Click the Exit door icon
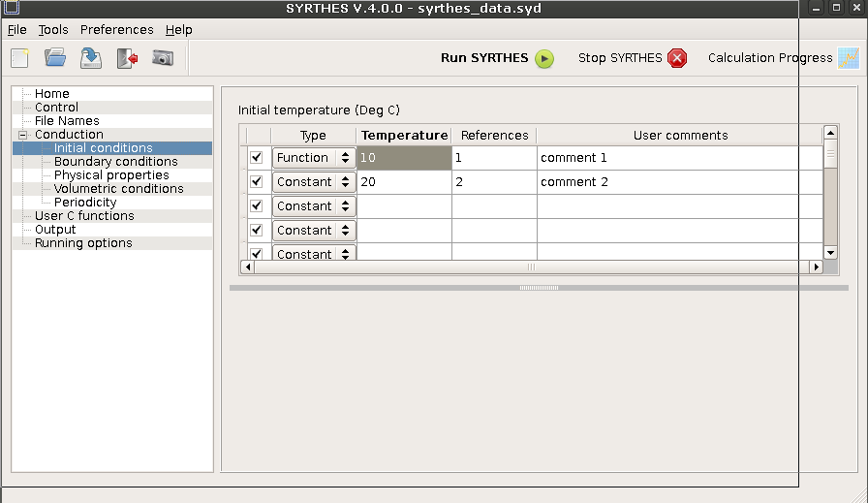 (127, 58)
